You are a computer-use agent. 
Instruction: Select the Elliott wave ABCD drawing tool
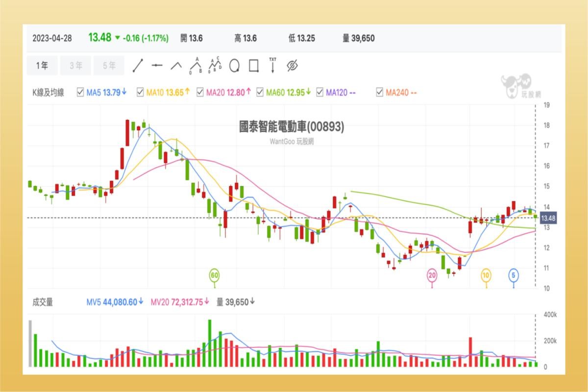click(x=215, y=64)
